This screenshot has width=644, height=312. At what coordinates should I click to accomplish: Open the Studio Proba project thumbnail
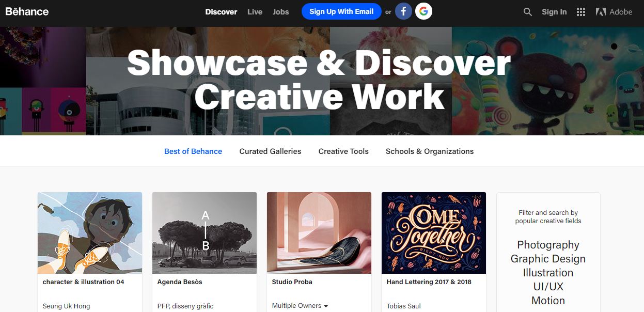pyautogui.click(x=319, y=232)
